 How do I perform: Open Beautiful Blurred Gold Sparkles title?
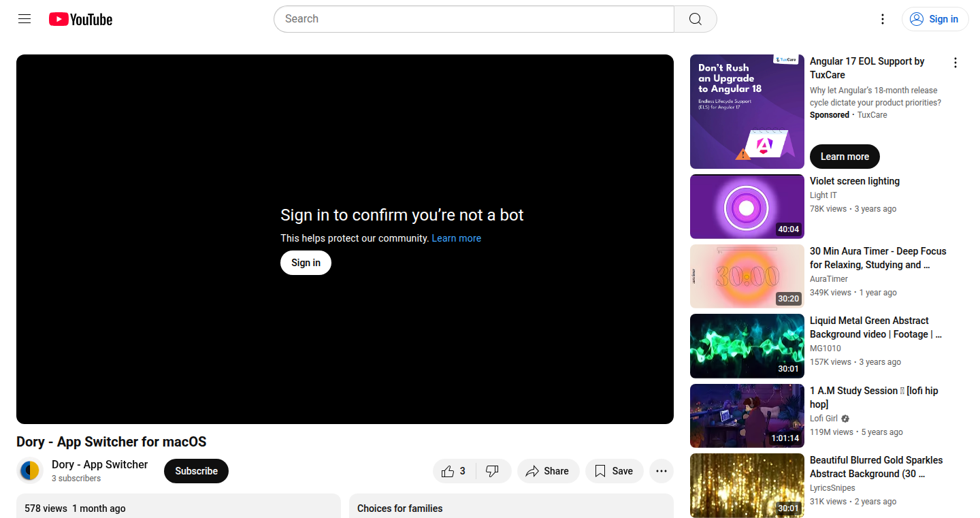point(877,467)
